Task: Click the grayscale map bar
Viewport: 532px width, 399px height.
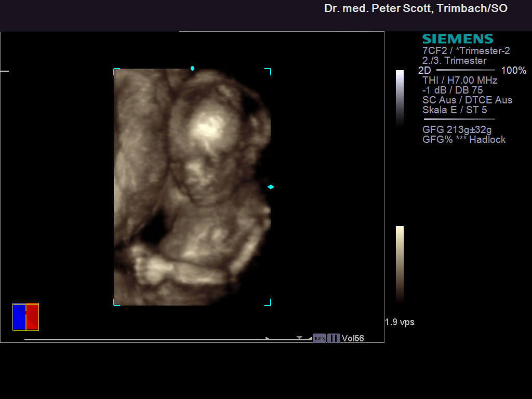Action: pos(400,99)
